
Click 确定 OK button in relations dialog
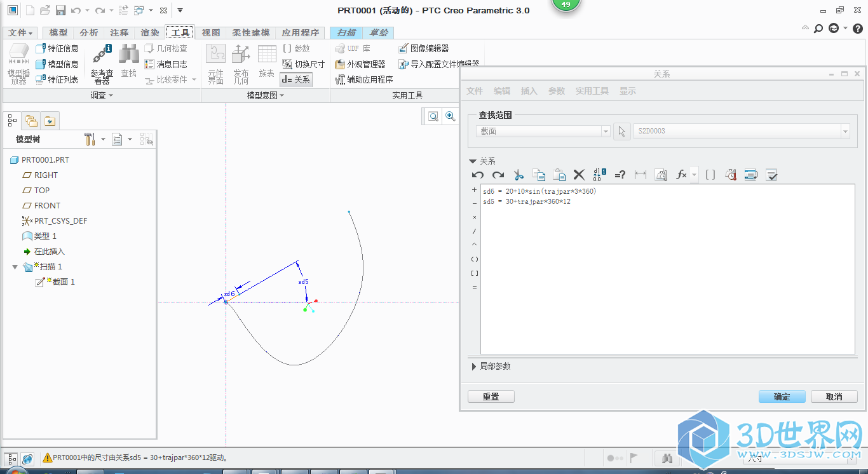[x=782, y=396]
